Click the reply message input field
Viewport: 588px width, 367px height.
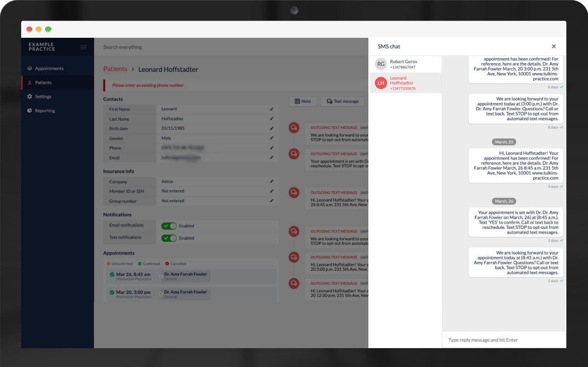[x=504, y=340]
